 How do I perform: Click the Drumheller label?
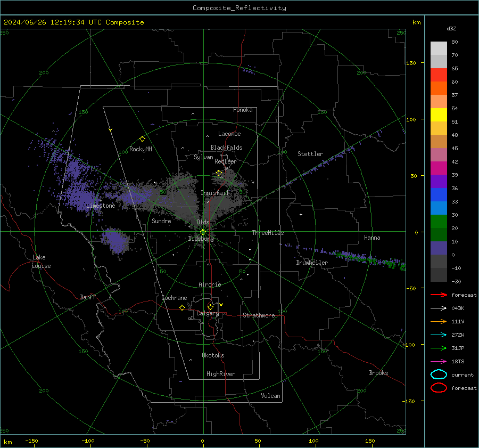coord(312,263)
